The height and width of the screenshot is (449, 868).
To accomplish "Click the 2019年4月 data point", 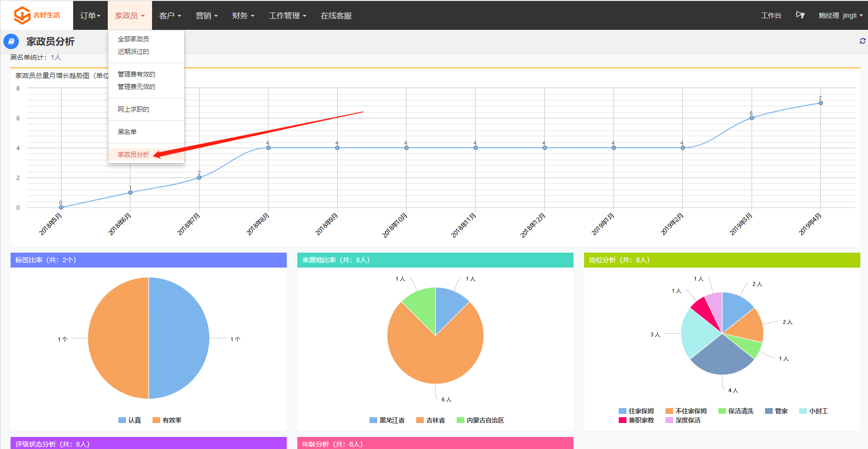I will 821,103.
